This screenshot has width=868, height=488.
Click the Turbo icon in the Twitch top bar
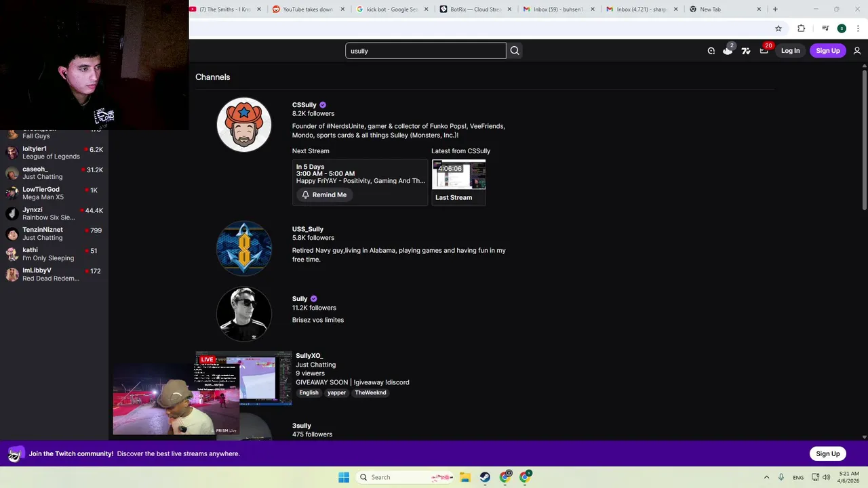coord(746,51)
